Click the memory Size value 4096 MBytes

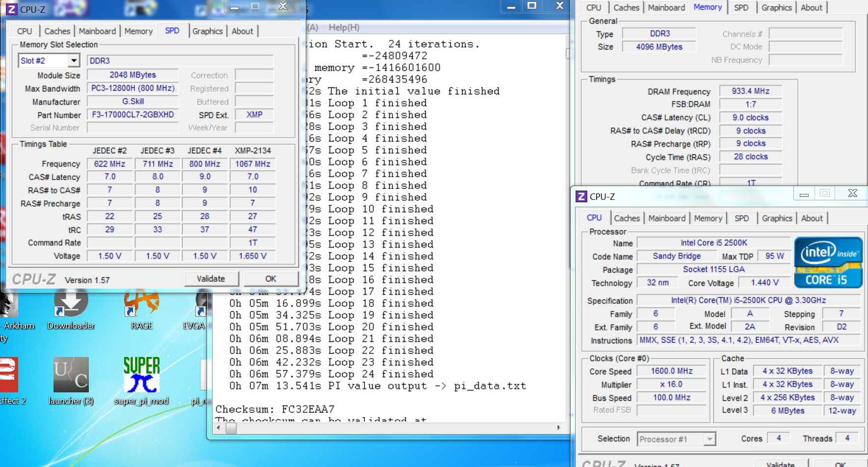pos(659,47)
